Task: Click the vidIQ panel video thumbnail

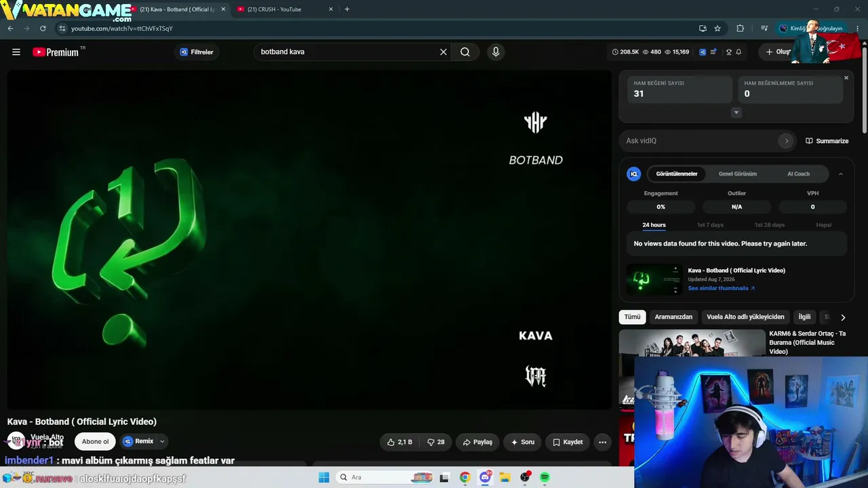Action: pos(654,279)
